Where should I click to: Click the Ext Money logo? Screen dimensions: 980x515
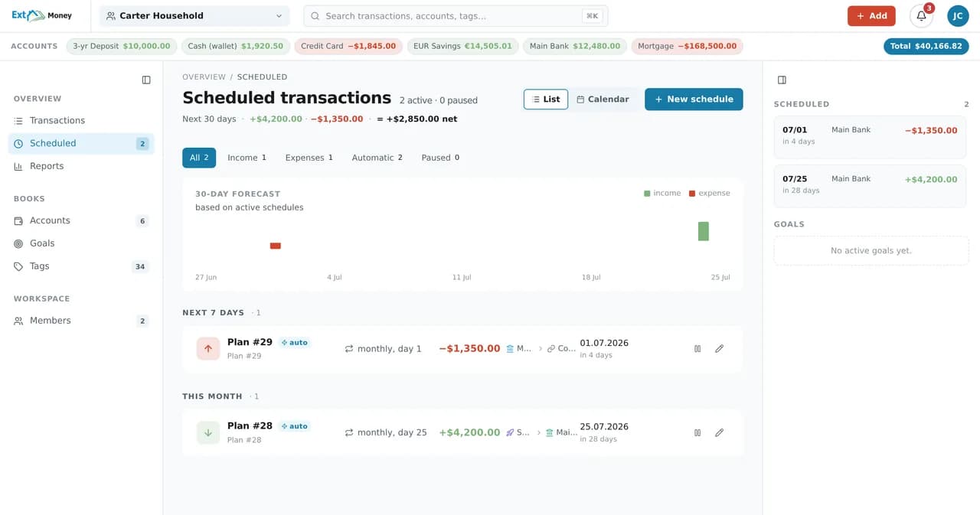(41, 15)
